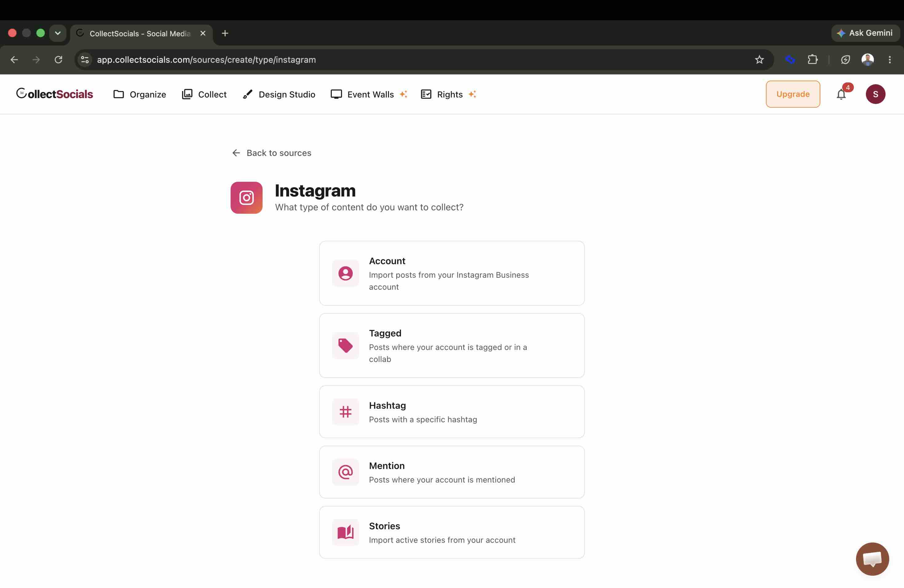Click the lightning-bolt circle toolbar icon
904x588 pixels.
pyautogui.click(x=845, y=60)
